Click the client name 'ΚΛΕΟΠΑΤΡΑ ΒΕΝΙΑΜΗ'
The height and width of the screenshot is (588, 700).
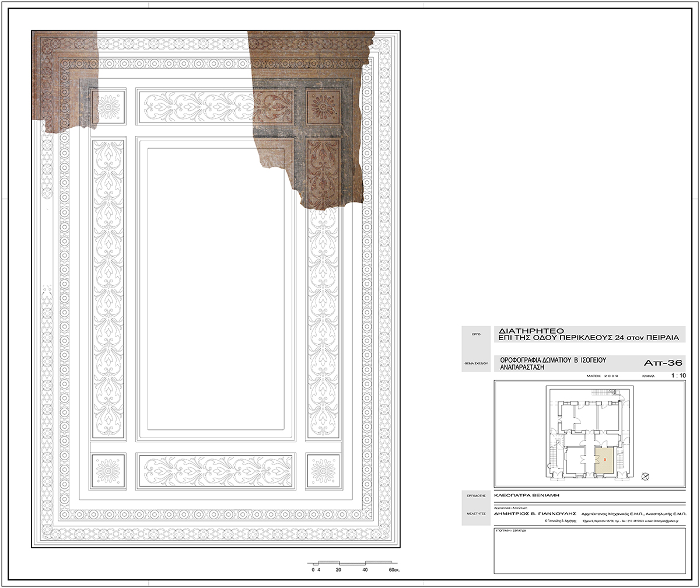click(527, 495)
